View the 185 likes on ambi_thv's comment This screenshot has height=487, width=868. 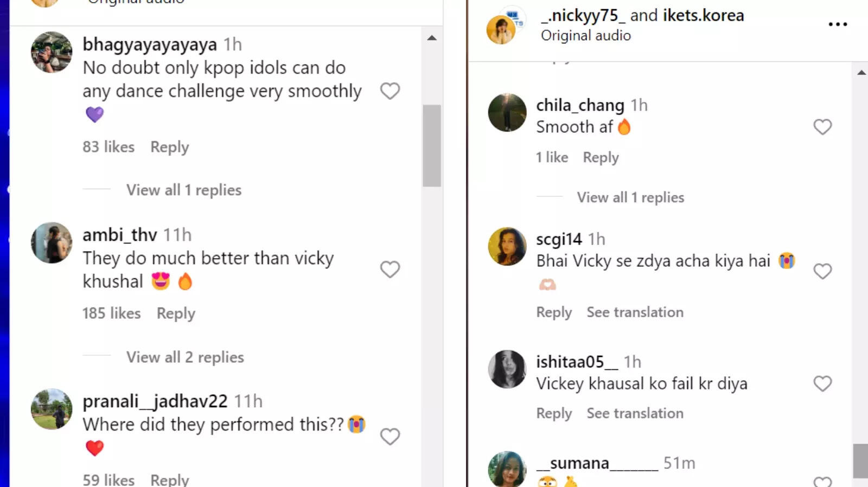pyautogui.click(x=111, y=313)
